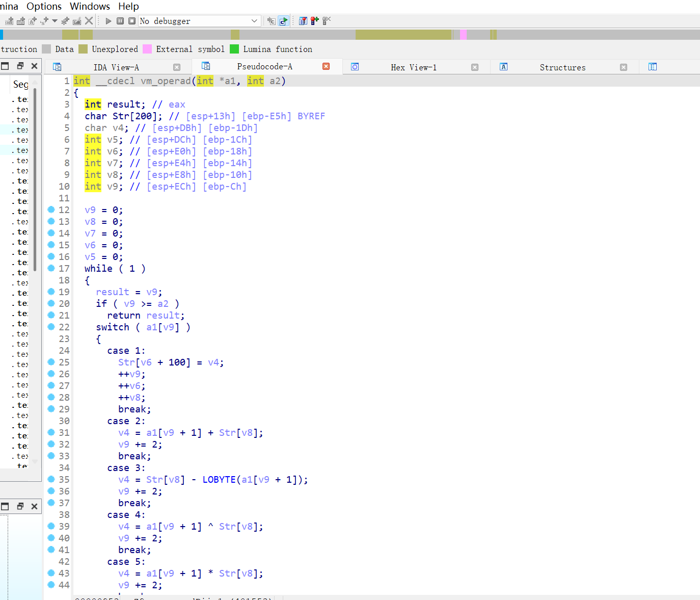Open the Help menu
This screenshot has width=700, height=600.
[x=128, y=6]
